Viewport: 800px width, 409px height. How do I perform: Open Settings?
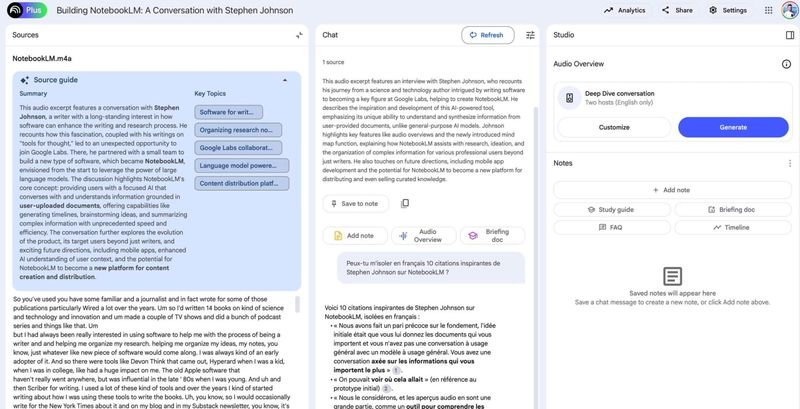(728, 10)
